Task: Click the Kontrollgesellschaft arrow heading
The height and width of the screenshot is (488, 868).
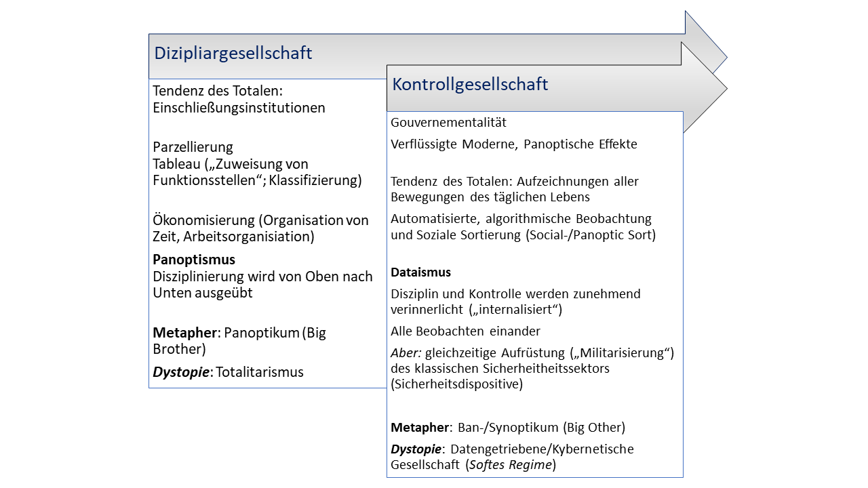Action: coord(470,84)
